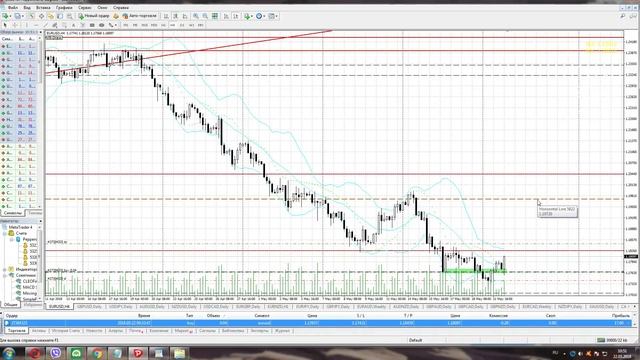Select the Fibonacci retracement tool
This screenshot has width=640, height=360.
(64, 25)
